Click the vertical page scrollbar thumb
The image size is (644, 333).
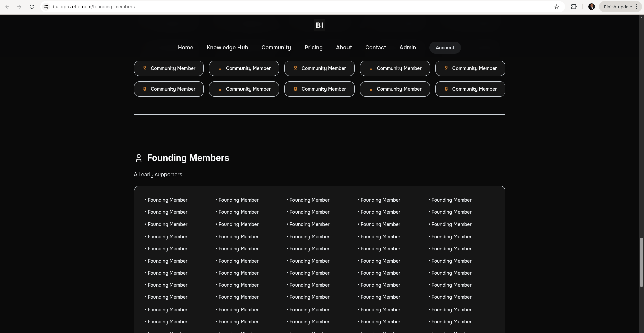coord(641,262)
